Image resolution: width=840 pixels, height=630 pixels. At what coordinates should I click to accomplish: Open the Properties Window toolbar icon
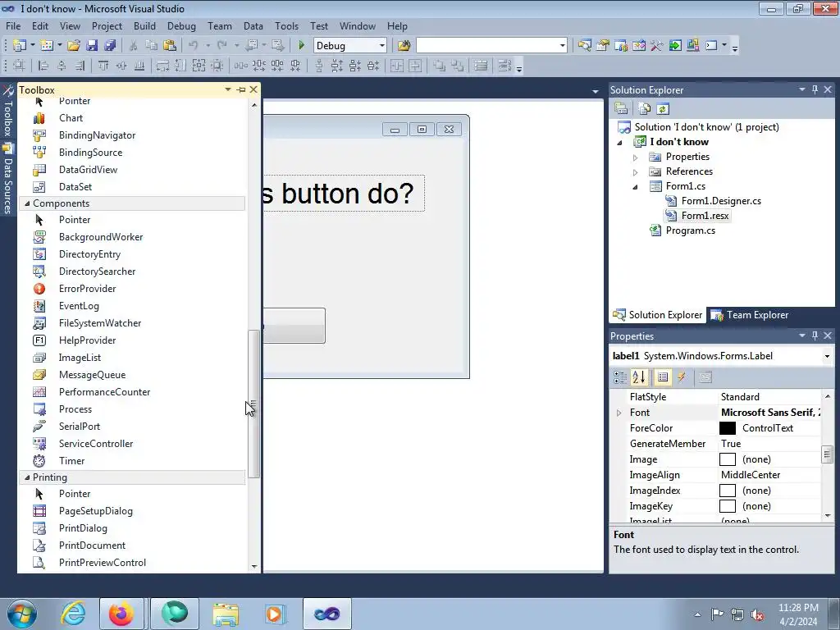tap(603, 46)
